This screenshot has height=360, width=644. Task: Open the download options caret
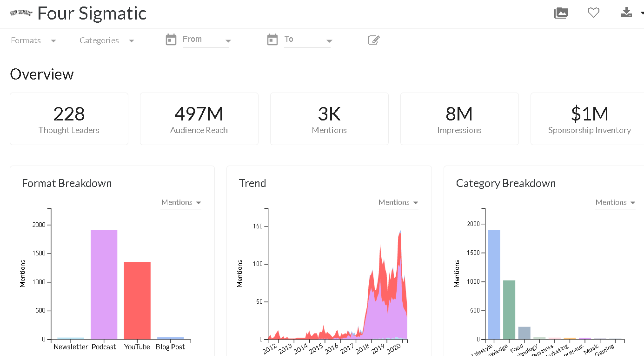(x=642, y=13)
